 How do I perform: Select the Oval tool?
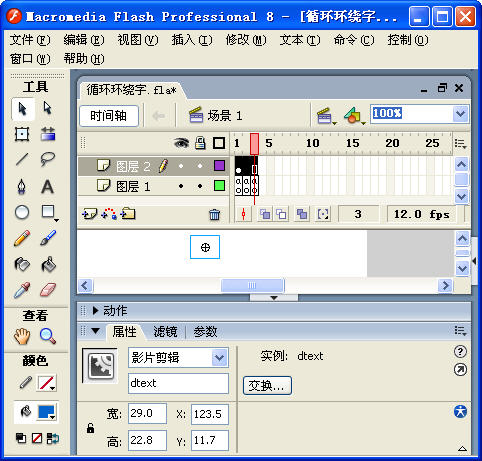click(22, 212)
